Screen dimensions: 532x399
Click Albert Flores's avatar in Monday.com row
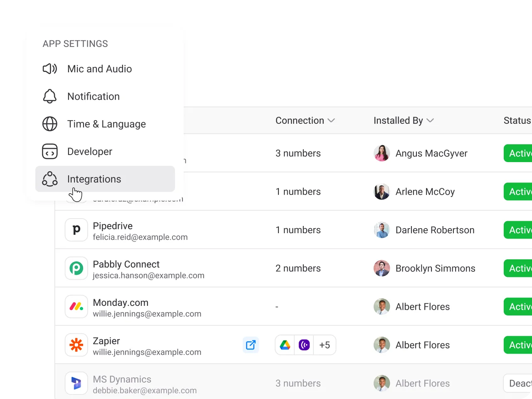click(382, 307)
